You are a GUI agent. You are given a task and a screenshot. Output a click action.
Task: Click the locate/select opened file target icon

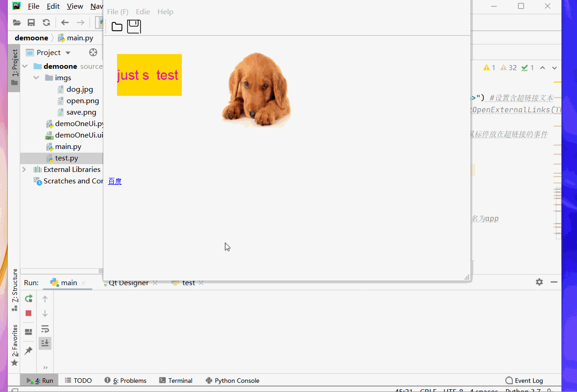93,52
